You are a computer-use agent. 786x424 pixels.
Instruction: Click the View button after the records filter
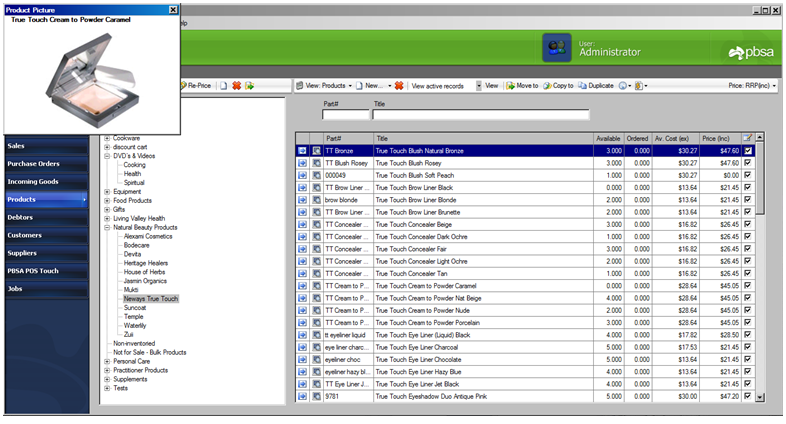point(492,86)
